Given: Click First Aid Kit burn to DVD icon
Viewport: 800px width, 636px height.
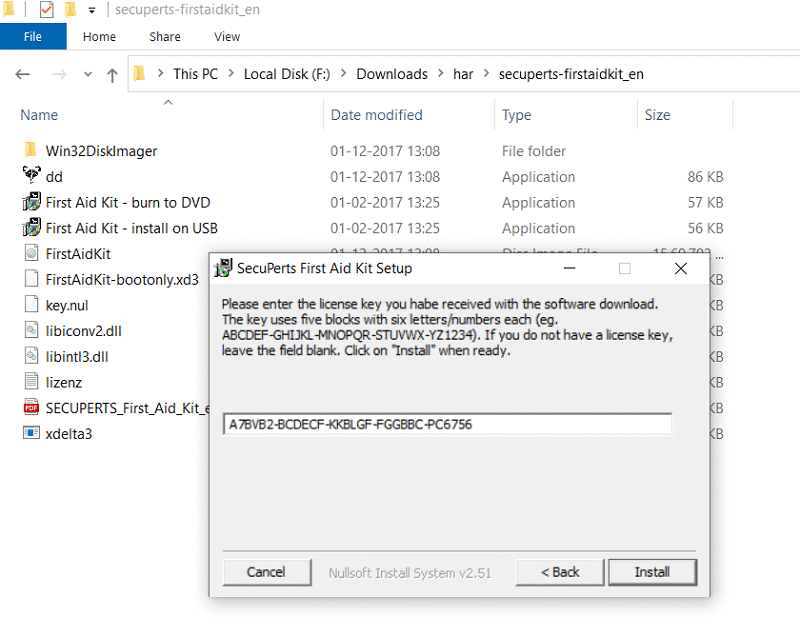Looking at the screenshot, I should click(30, 203).
